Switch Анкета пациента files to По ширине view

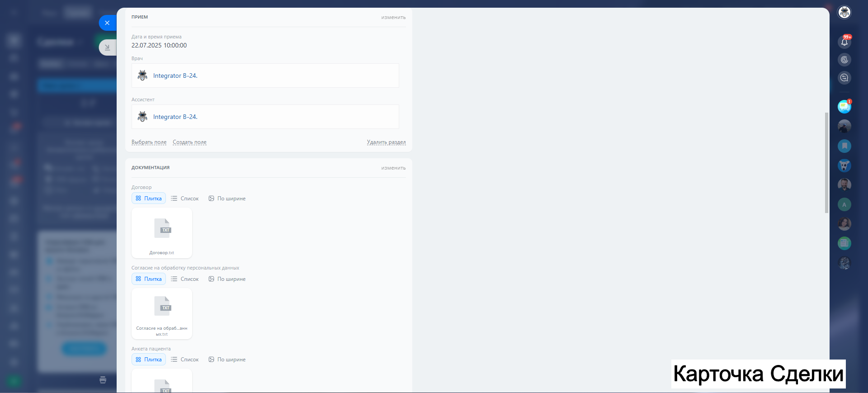227,360
